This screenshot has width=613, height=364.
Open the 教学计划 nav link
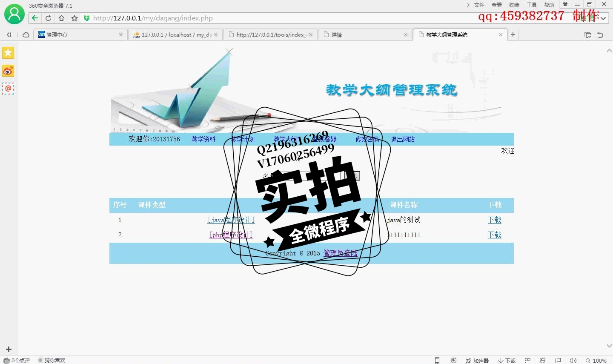243,139
